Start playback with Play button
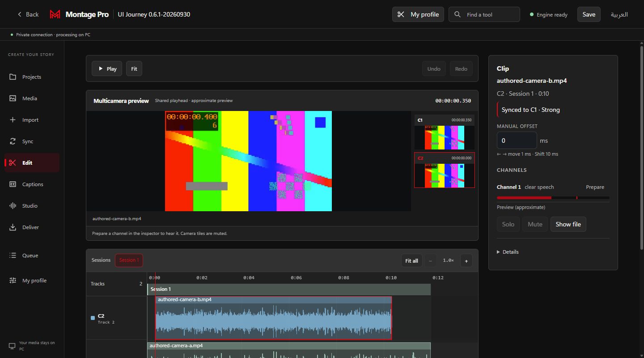 (x=107, y=69)
